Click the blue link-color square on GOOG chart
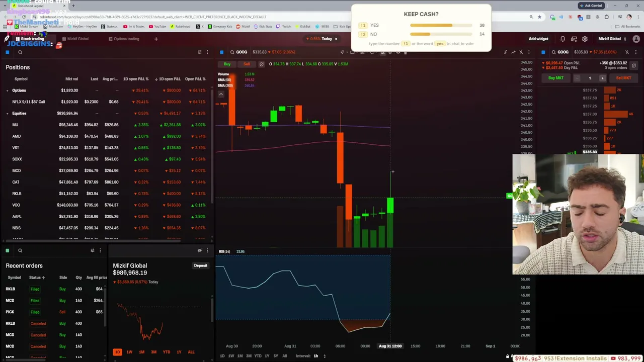644x362 pixels. tap(221, 52)
